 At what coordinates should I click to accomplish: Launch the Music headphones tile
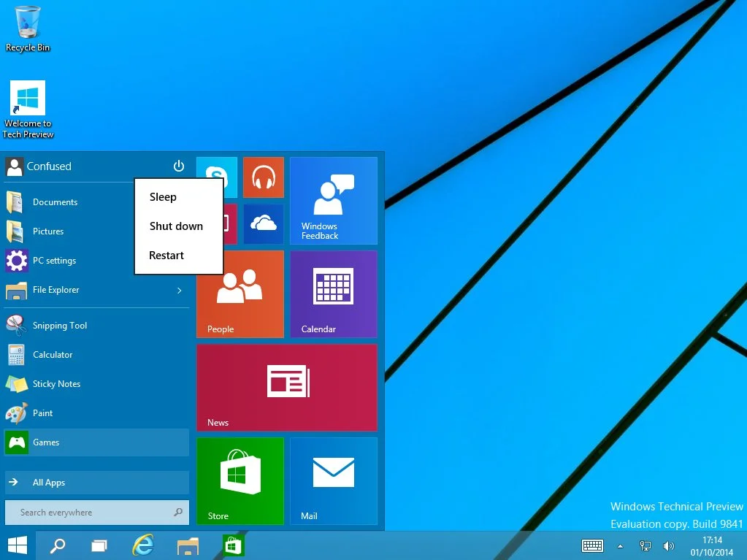(264, 177)
